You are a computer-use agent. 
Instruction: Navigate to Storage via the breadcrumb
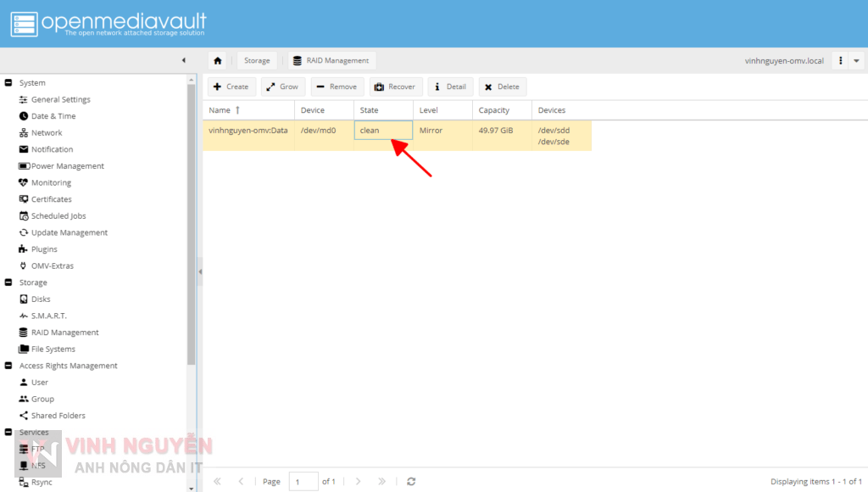point(257,60)
